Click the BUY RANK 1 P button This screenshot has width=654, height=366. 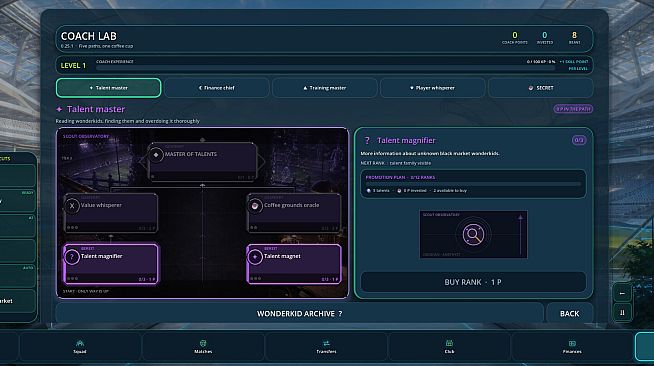point(473,282)
